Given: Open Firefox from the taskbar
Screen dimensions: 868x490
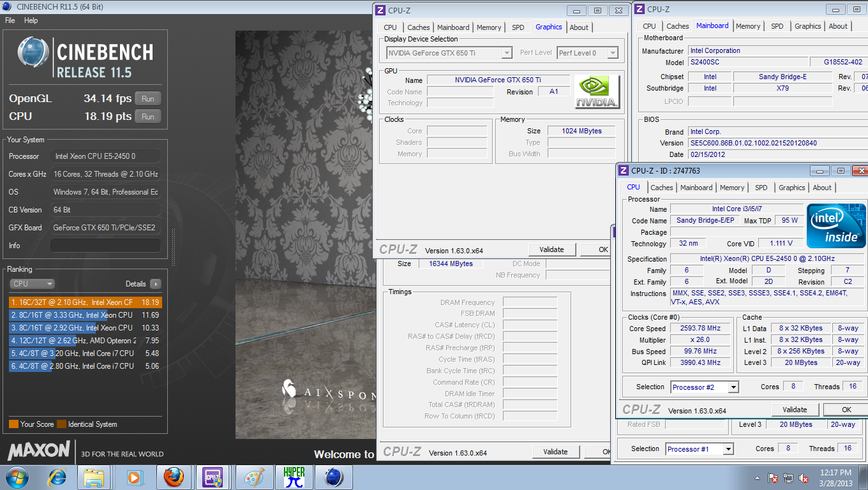Looking at the screenshot, I should point(174,477).
